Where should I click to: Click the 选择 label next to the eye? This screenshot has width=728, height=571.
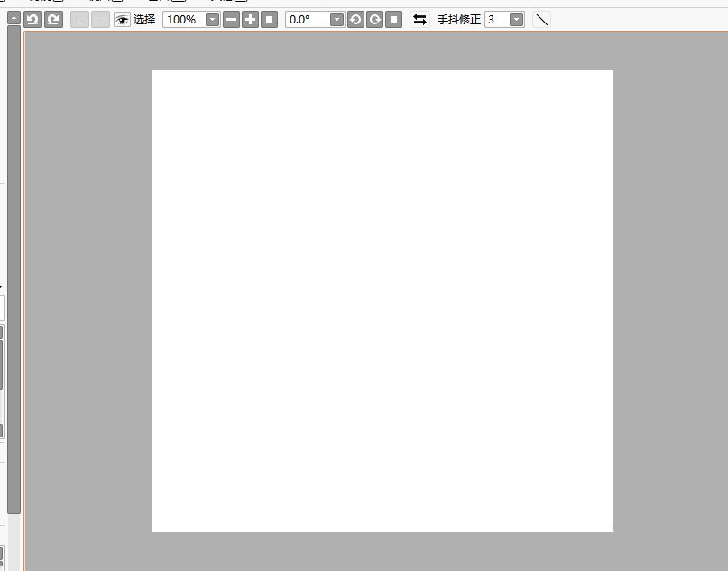click(144, 20)
